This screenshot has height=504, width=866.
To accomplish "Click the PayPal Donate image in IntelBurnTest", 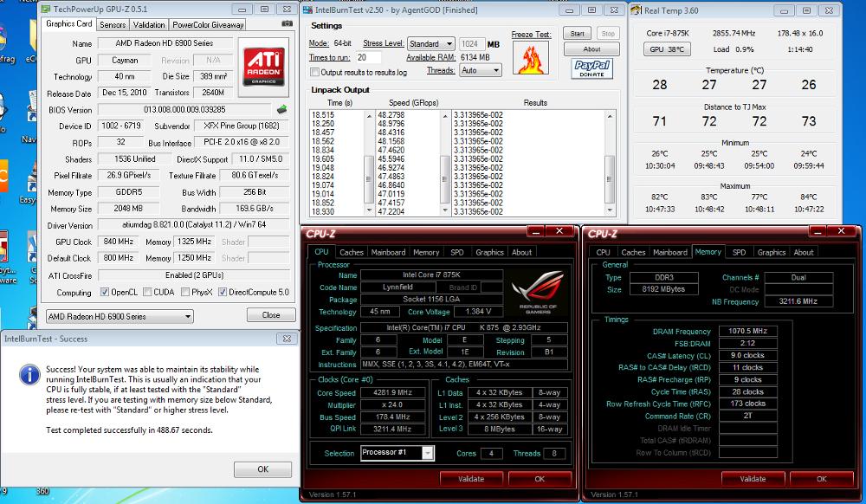I will click(x=591, y=68).
